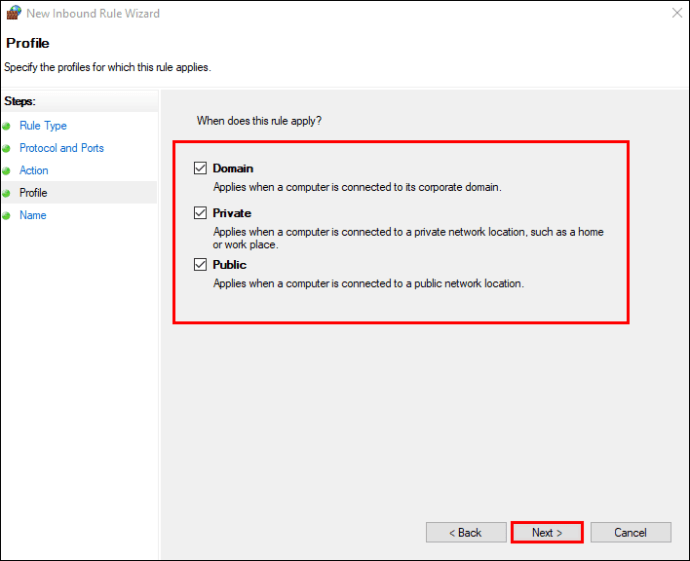The height and width of the screenshot is (561, 690).
Task: Disable the Public profile checkbox
Action: click(201, 265)
